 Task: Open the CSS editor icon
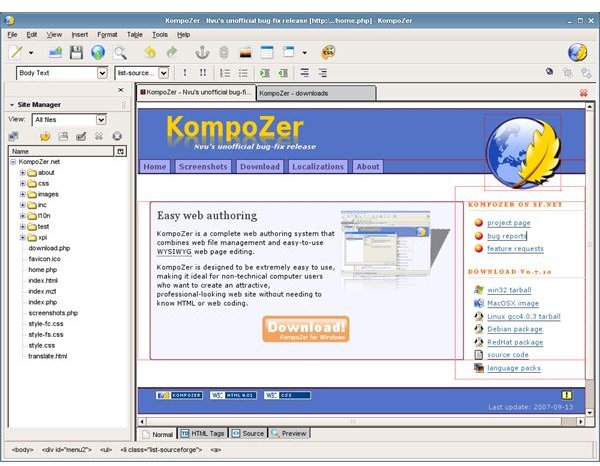[x=328, y=52]
